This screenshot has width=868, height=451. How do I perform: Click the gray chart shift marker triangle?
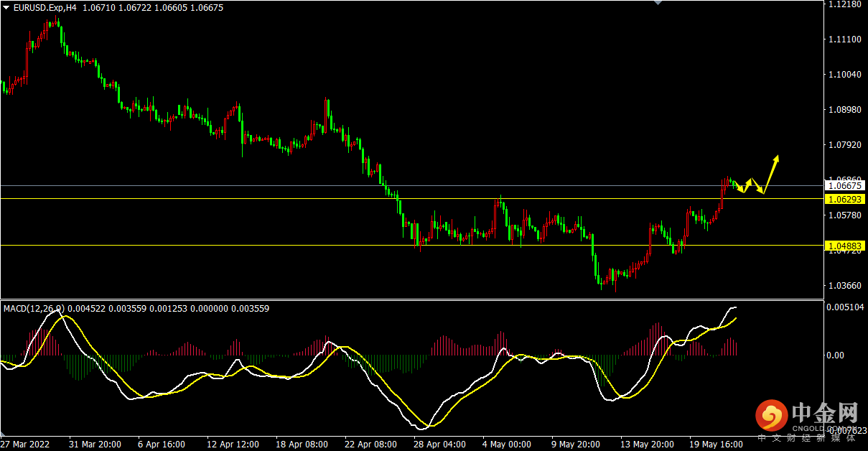[658, 3]
